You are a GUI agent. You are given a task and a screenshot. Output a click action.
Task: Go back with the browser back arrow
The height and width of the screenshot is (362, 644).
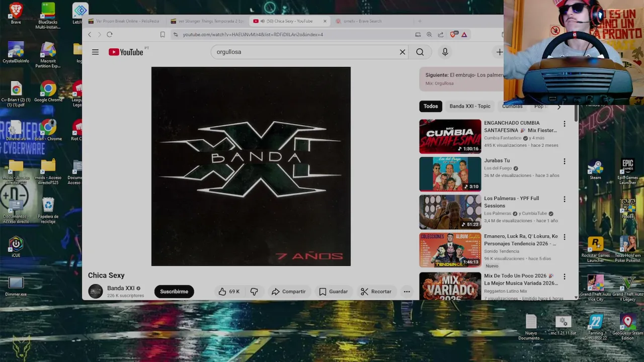pos(90,35)
